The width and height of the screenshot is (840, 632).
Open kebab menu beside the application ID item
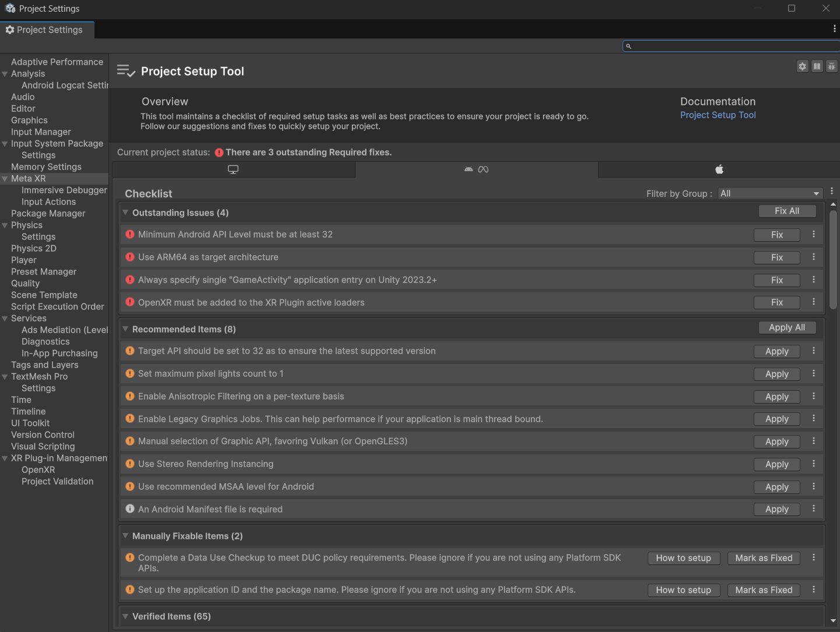pos(814,589)
